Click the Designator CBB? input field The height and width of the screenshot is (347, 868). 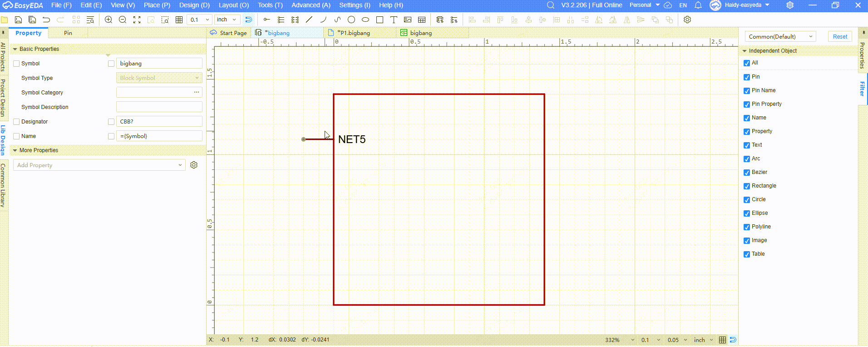(x=159, y=121)
